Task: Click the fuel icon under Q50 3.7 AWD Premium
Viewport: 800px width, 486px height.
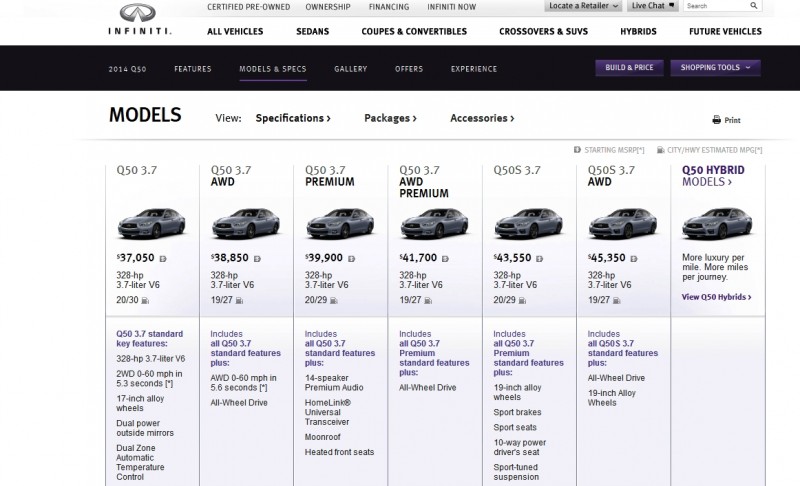Action: pyautogui.click(x=428, y=300)
